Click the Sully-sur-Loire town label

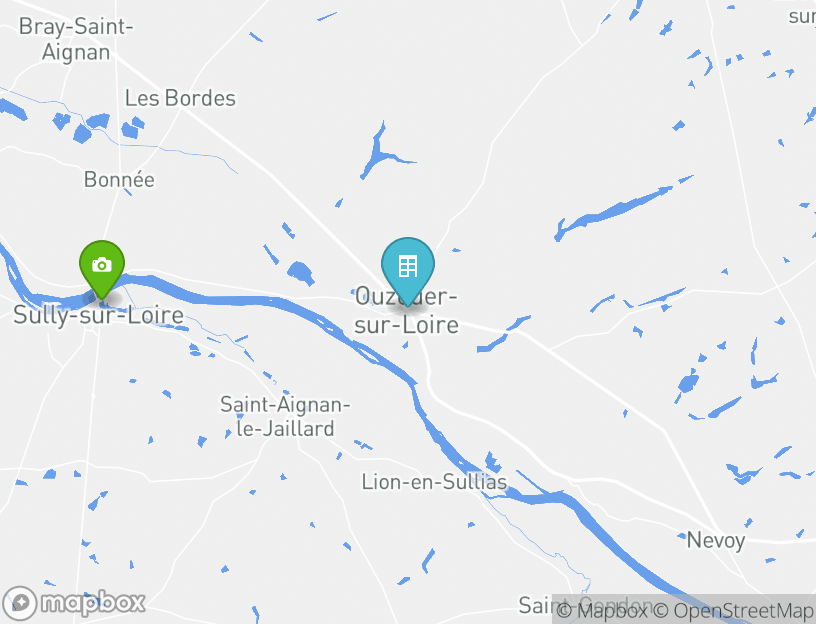tap(98, 315)
